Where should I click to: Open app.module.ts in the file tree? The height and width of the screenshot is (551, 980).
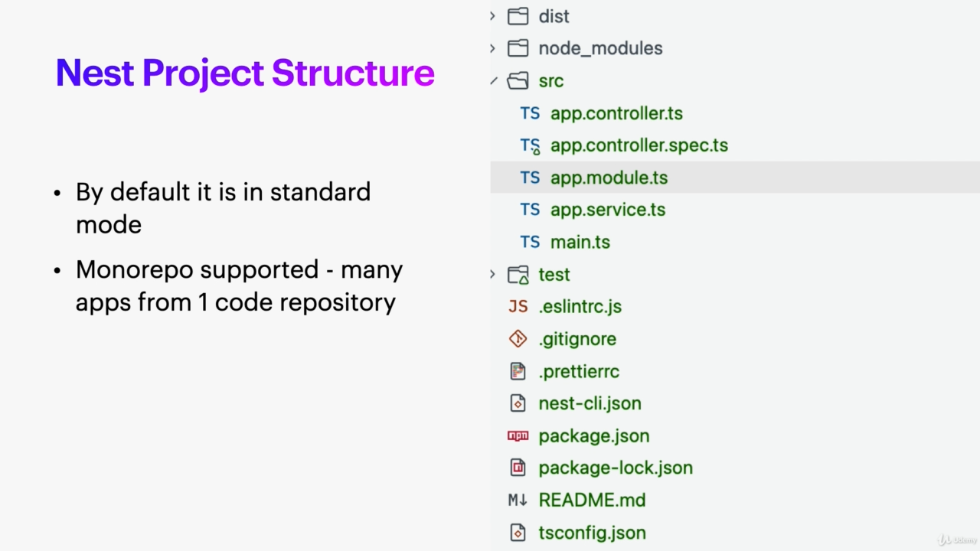(609, 178)
